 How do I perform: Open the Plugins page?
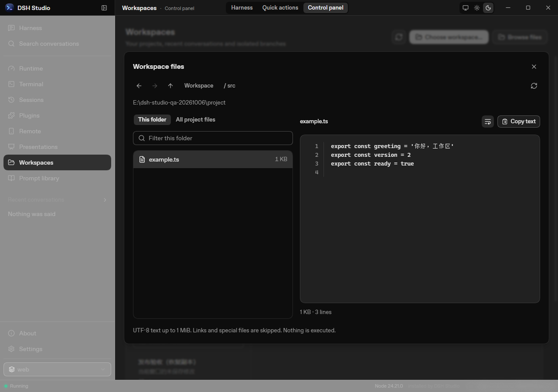[57, 115]
